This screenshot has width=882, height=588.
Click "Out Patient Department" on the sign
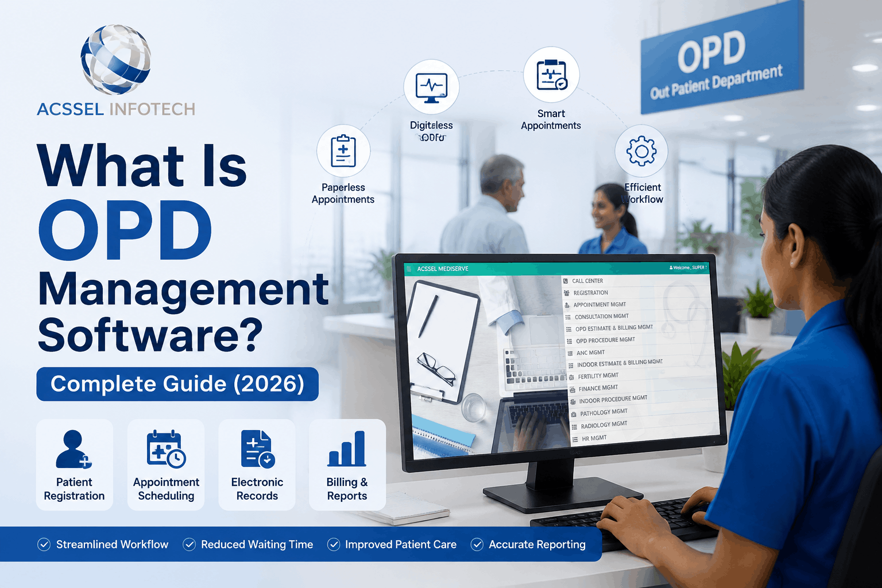[x=716, y=82]
